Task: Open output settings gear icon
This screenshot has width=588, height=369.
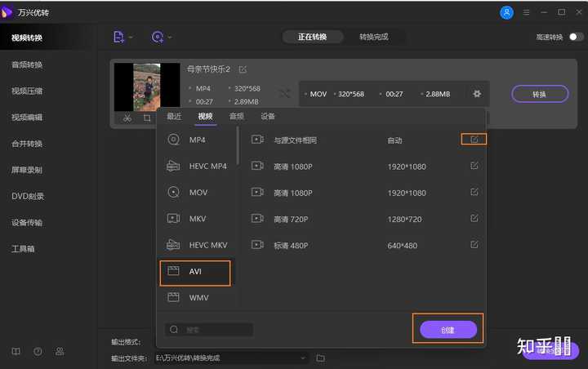Action: tap(477, 94)
